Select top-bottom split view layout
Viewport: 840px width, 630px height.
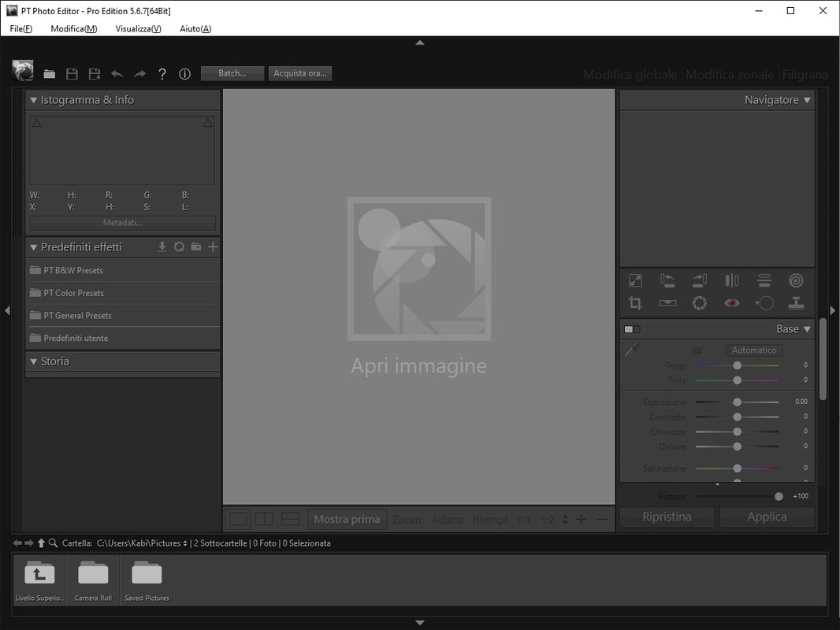pyautogui.click(x=290, y=519)
